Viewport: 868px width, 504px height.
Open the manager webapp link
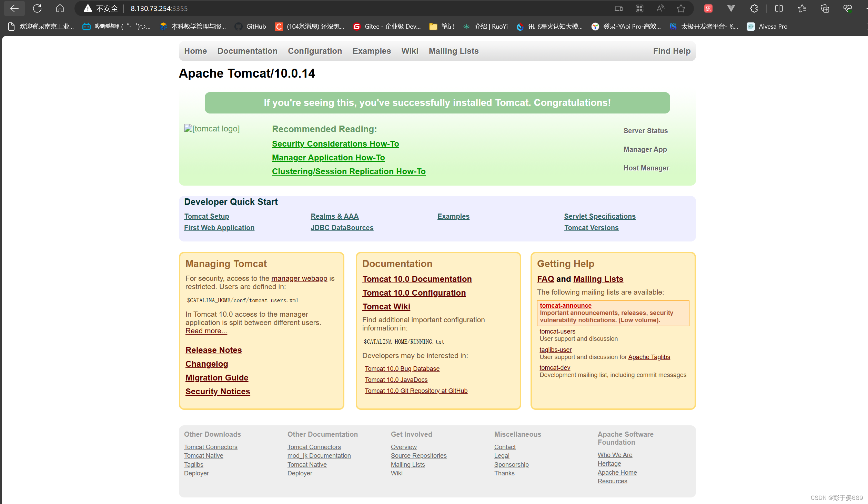click(299, 278)
